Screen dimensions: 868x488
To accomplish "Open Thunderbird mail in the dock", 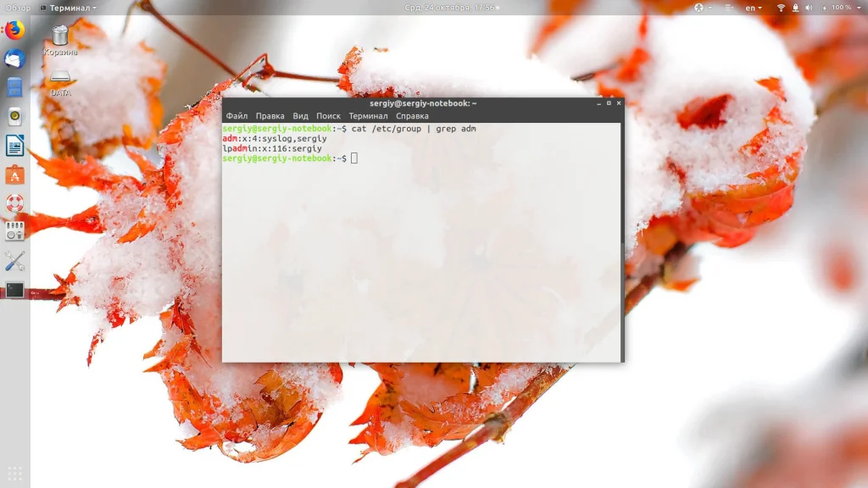I will (x=15, y=58).
